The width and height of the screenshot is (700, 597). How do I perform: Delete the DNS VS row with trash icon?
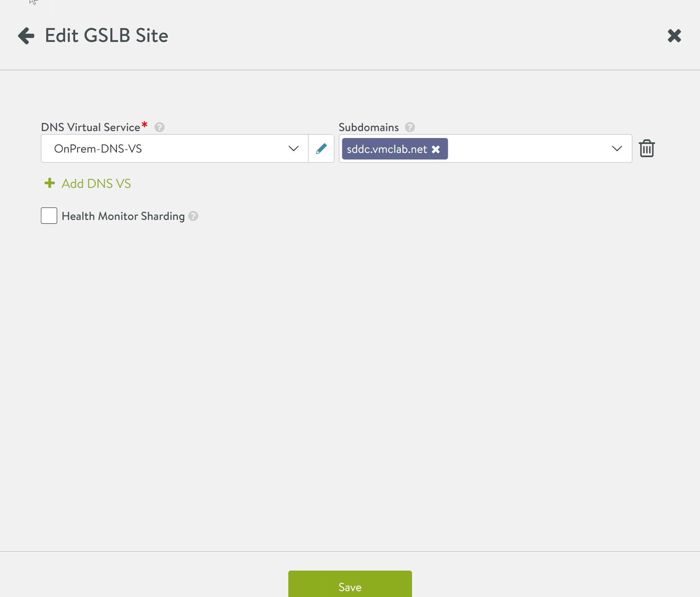(646, 148)
